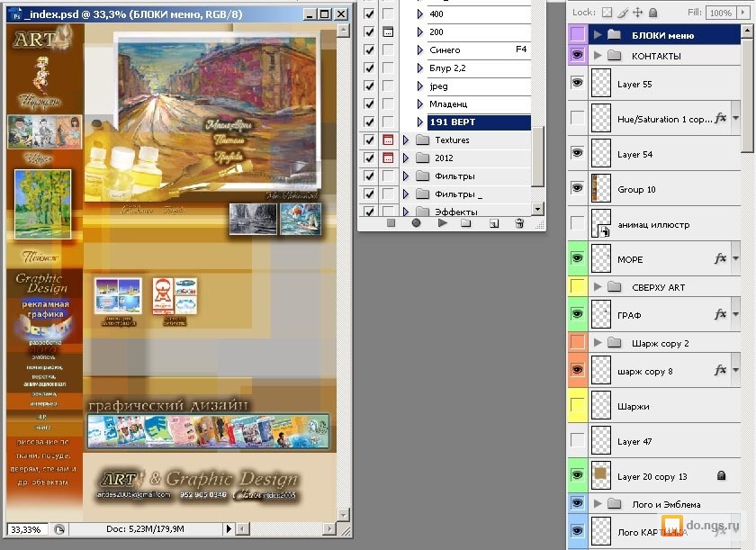756x550 pixels.
Task: Expand the Textures action set
Action: coord(406,140)
